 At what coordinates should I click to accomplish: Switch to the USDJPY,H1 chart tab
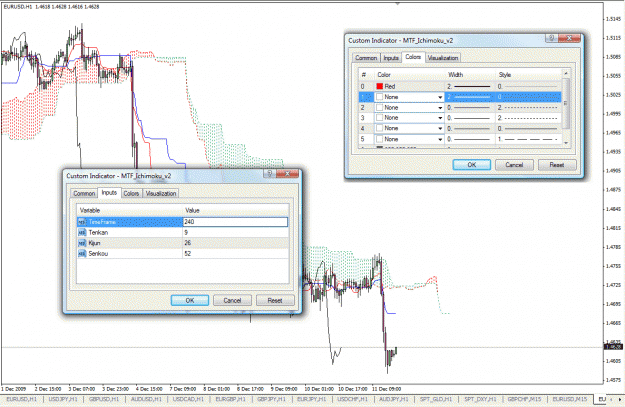(63, 399)
